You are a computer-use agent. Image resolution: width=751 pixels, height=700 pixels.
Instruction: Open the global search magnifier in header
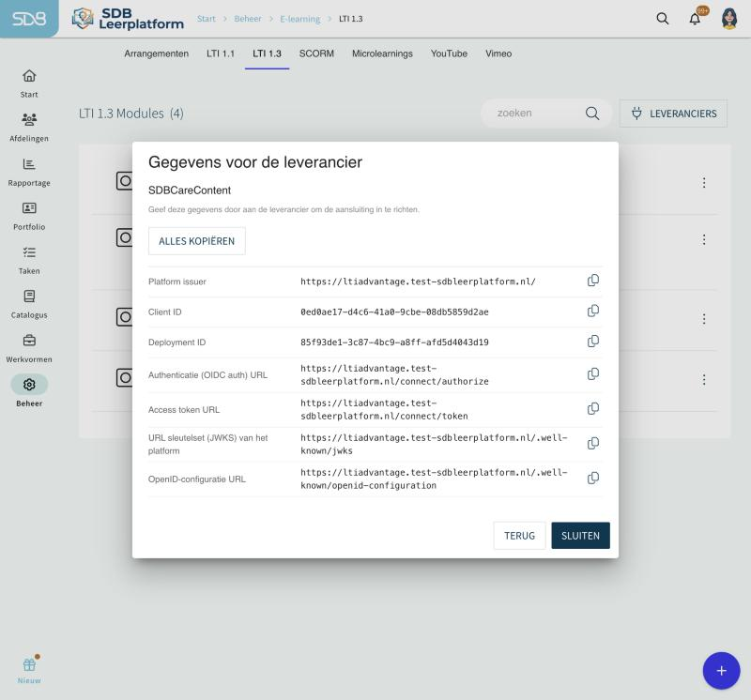point(663,19)
